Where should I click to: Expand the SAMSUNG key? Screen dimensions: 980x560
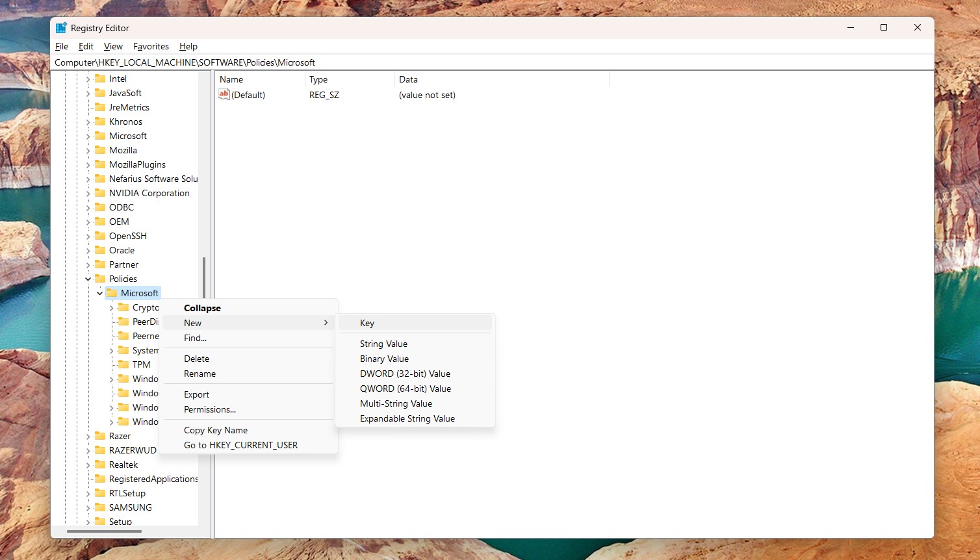(x=88, y=507)
